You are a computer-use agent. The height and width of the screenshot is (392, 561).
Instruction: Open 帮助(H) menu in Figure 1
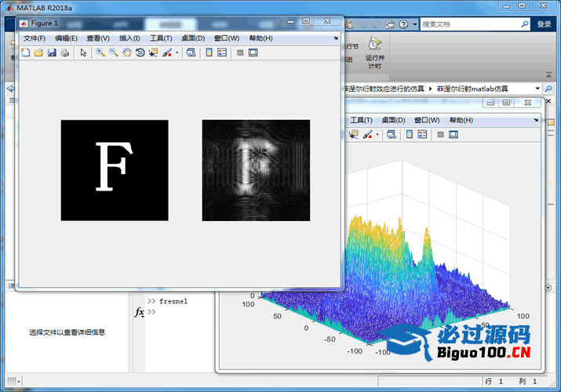click(260, 38)
